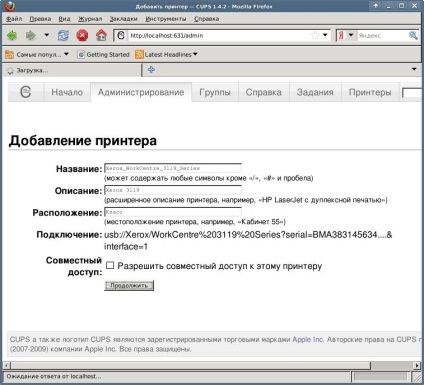Click the usb://Xerox/WorkCentre connection text
The width and height of the screenshot is (424, 385).
pyautogui.click(x=248, y=240)
